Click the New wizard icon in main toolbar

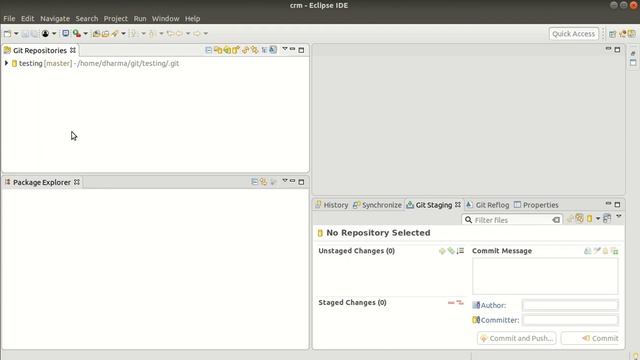coord(7,34)
